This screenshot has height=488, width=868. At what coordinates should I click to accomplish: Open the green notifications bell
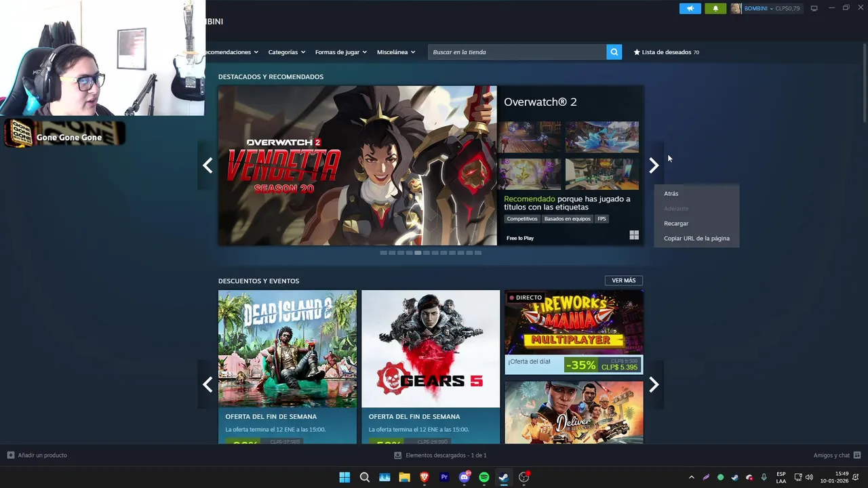[x=715, y=9]
